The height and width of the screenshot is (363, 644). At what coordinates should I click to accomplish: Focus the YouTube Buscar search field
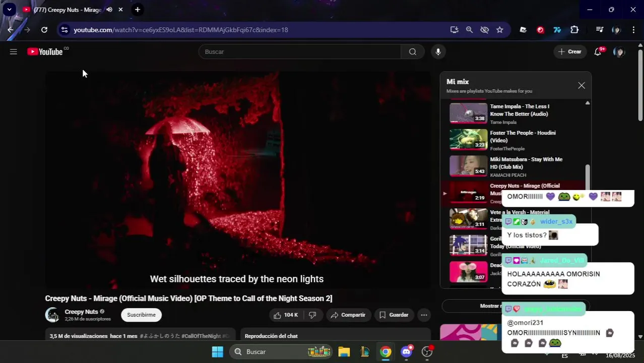300,51
